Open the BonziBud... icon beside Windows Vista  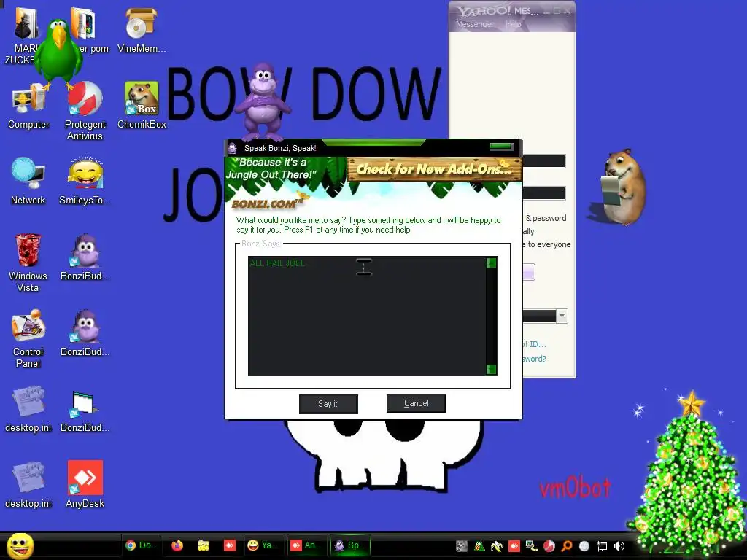(x=85, y=257)
